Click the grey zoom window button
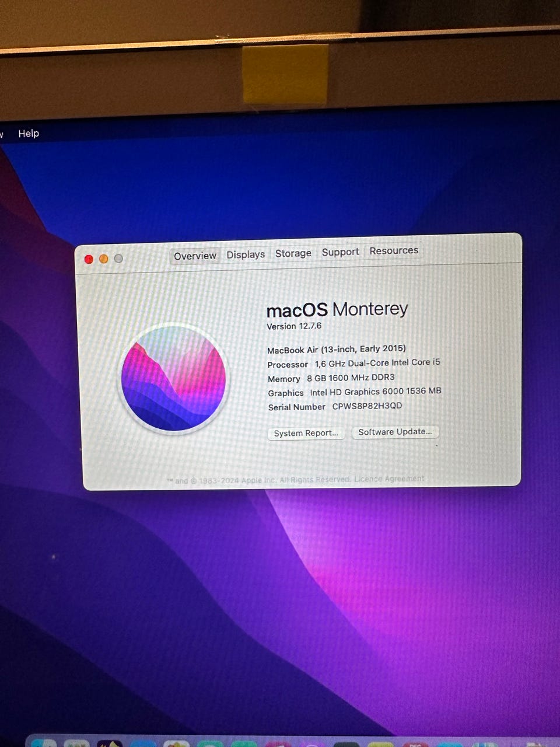 [x=118, y=258]
